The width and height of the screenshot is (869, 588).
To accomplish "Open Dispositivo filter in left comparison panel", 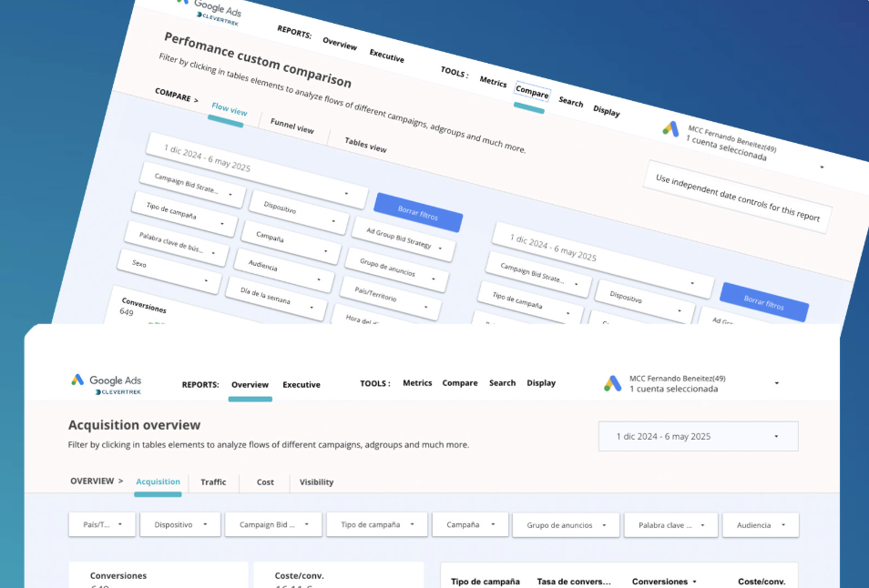I will 300,212.
